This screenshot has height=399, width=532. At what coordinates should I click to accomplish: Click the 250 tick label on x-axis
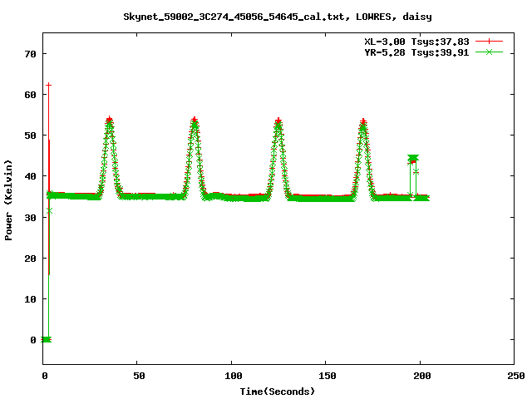pos(515,376)
